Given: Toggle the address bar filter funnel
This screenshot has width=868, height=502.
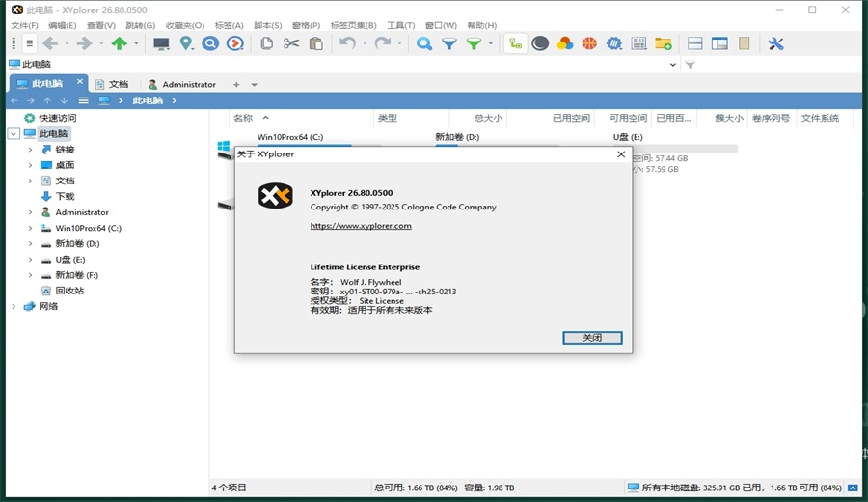Looking at the screenshot, I should (x=690, y=65).
